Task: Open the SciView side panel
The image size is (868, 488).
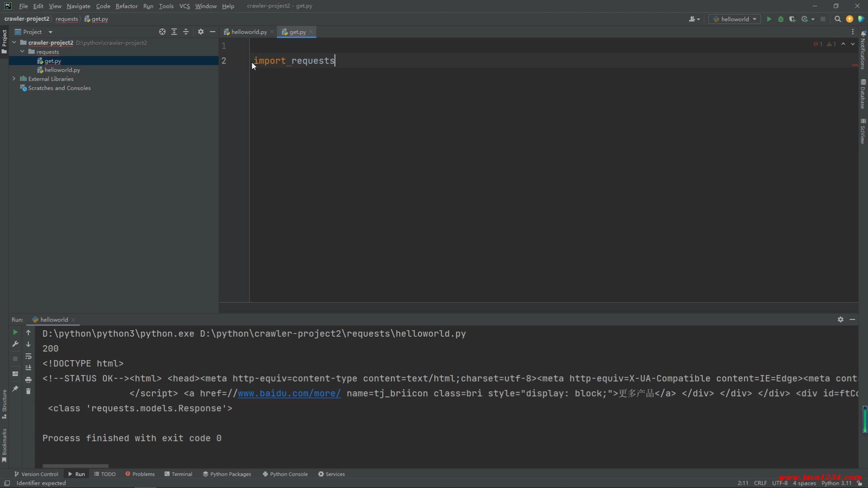Action: pyautogui.click(x=863, y=131)
